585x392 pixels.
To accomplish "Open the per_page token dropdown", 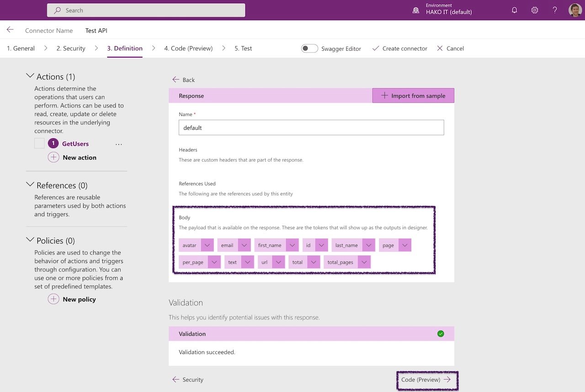I will 214,262.
